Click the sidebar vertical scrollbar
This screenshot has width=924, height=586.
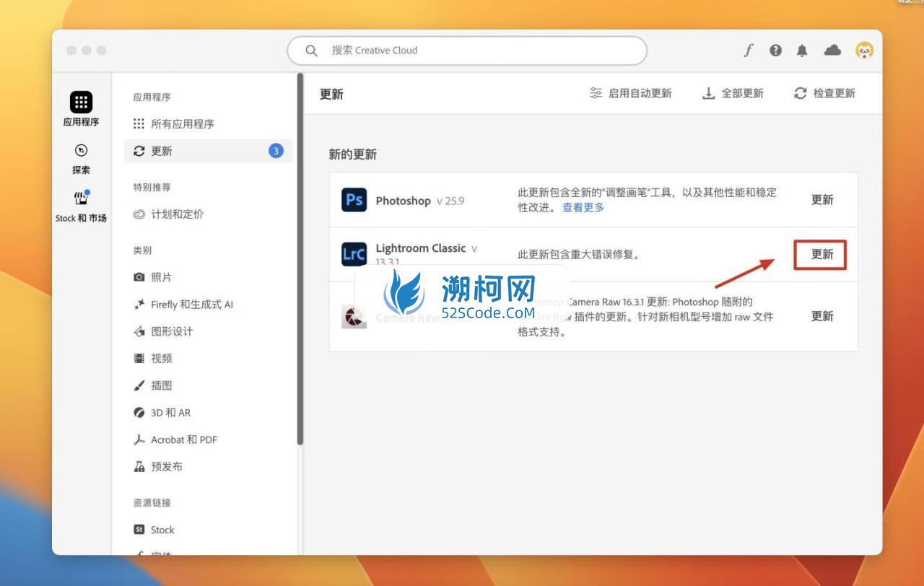[300, 258]
